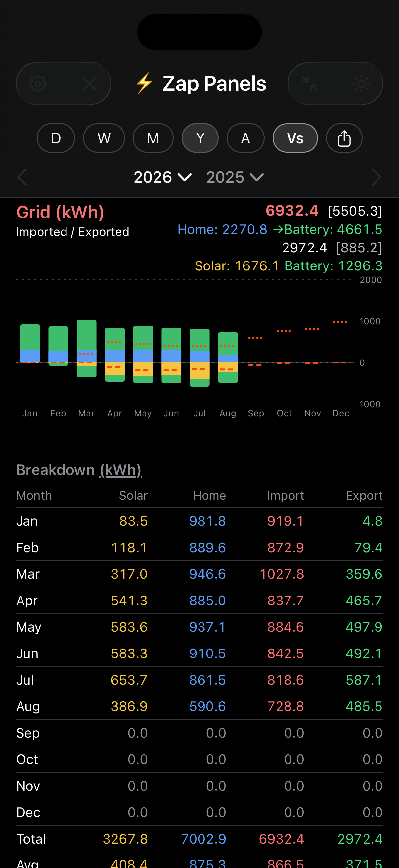Tap the collapse arrows icon
The image size is (399, 868).
pyautogui.click(x=310, y=83)
